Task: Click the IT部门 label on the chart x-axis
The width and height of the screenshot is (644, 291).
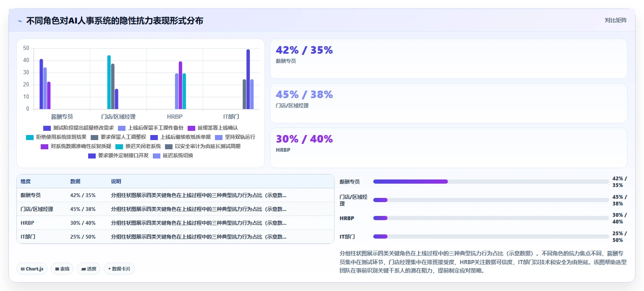Action: point(231,117)
